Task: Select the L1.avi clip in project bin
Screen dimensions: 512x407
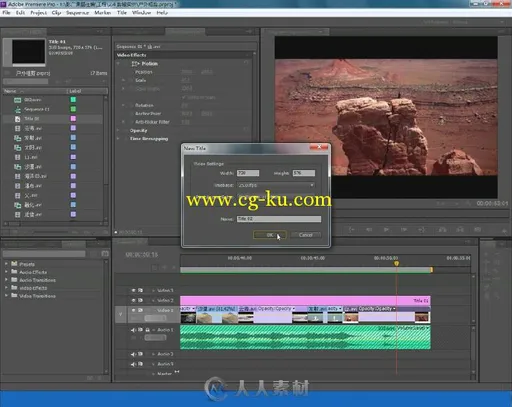Action: pyautogui.click(x=31, y=157)
